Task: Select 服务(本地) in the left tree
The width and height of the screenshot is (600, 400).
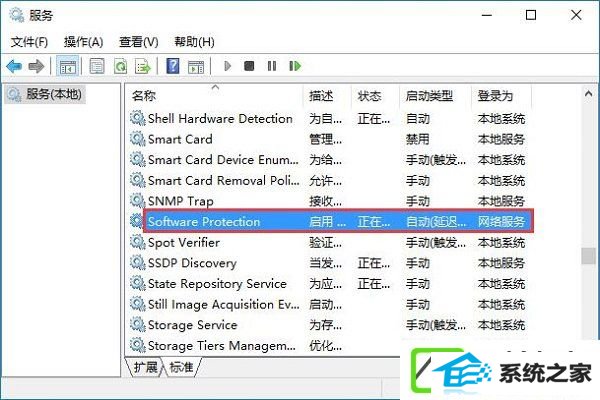Action: click(x=46, y=95)
